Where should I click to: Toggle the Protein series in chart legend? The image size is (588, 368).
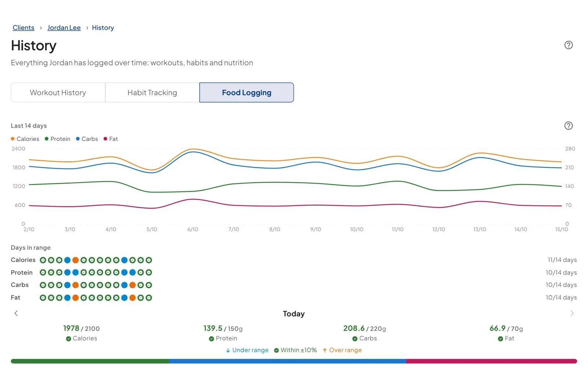point(57,139)
